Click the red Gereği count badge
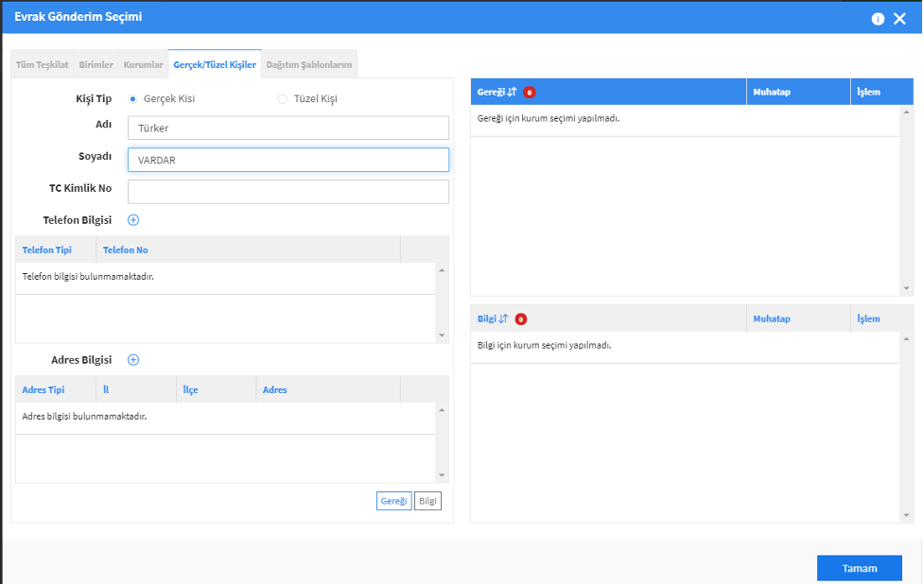Image resolution: width=924 pixels, height=584 pixels. pyautogui.click(x=530, y=93)
